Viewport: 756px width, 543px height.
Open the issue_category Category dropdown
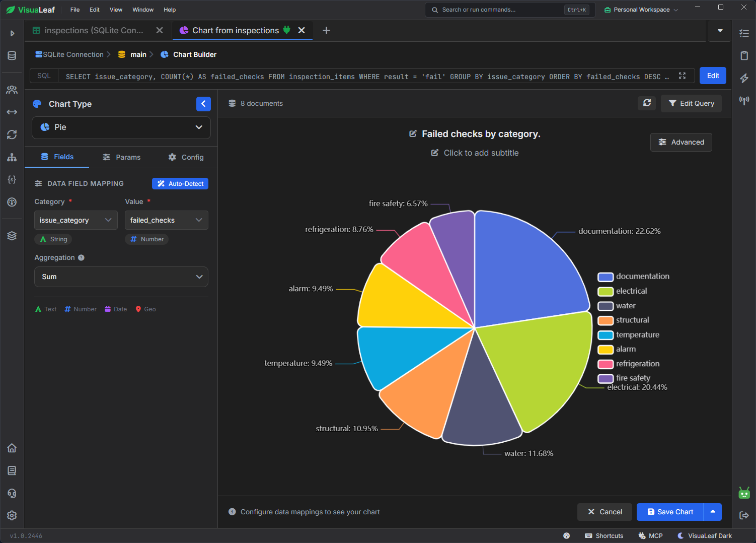point(76,220)
